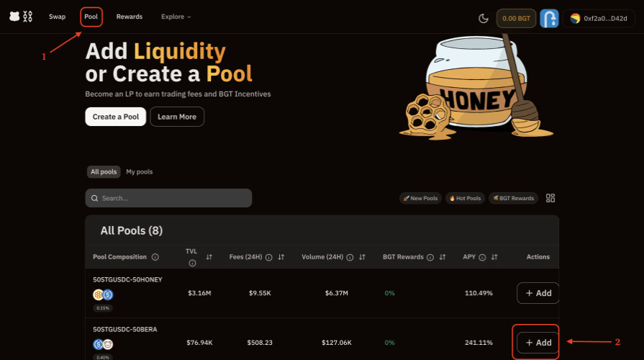Switch to the grid view layout icon
The image size is (644, 360).
pyautogui.click(x=550, y=198)
